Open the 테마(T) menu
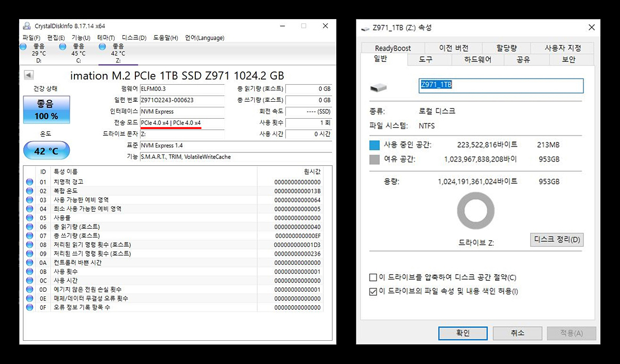The width and height of the screenshot is (620, 364). pos(106,38)
